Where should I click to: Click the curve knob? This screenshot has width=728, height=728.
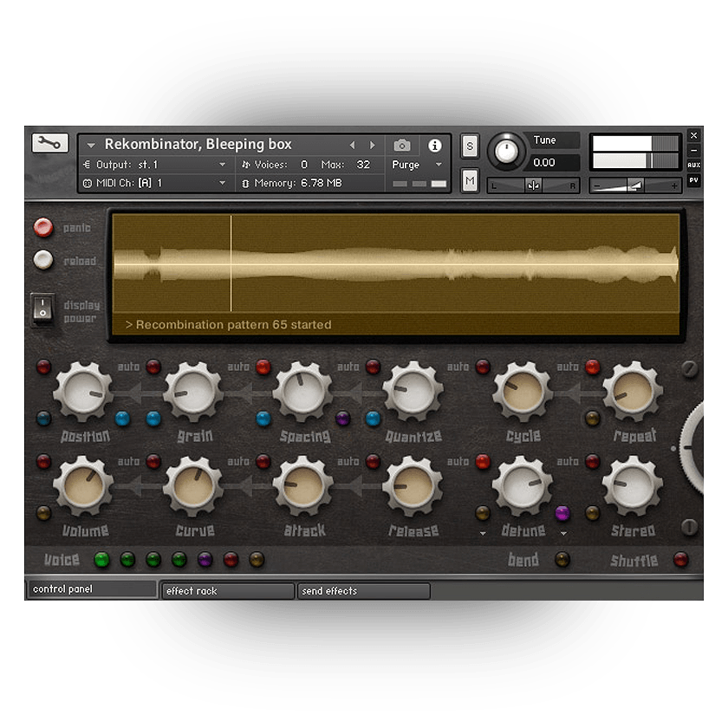point(193,486)
